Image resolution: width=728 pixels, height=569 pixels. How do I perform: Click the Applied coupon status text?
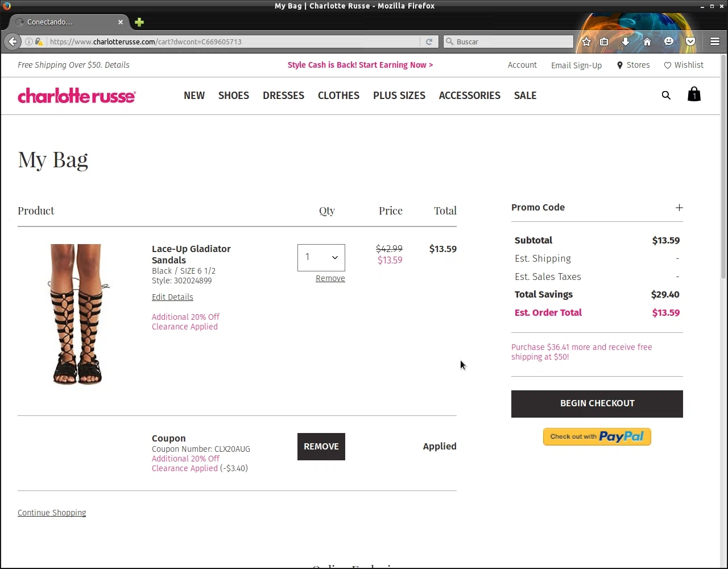(x=440, y=447)
